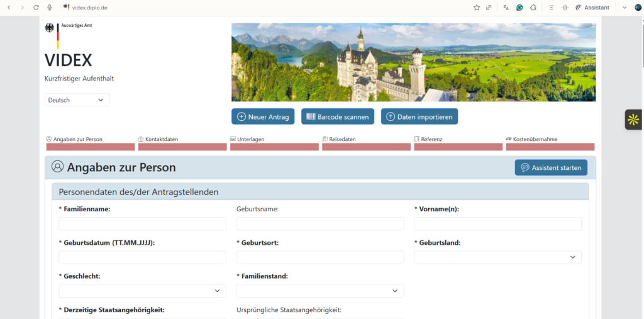Click the Neuer Antrag button
Viewport: 644px width, 319px height.
[x=263, y=116]
